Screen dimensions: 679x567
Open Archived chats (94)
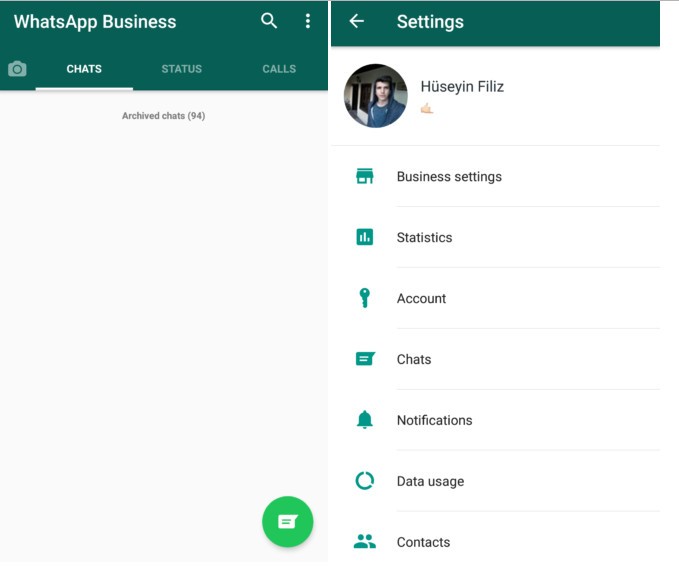tap(164, 116)
